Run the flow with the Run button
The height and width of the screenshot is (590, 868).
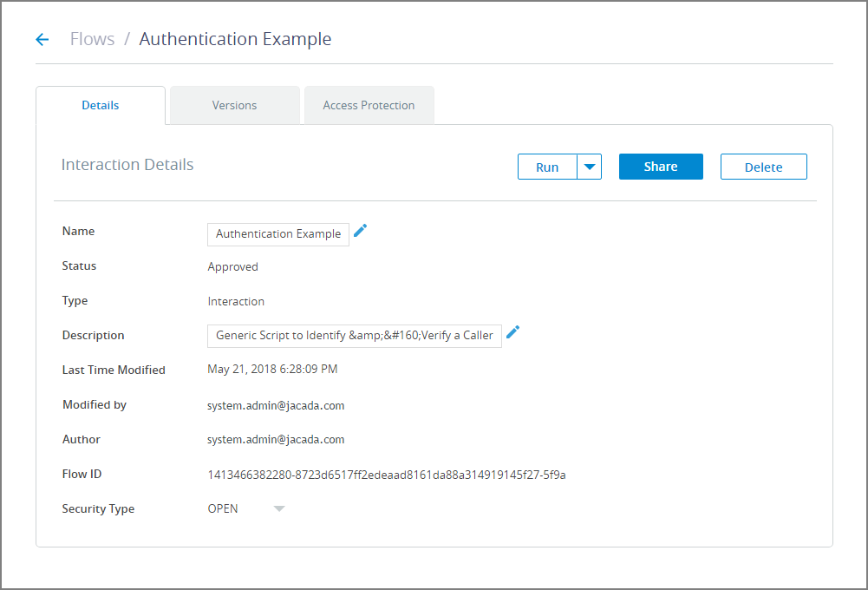click(x=547, y=167)
